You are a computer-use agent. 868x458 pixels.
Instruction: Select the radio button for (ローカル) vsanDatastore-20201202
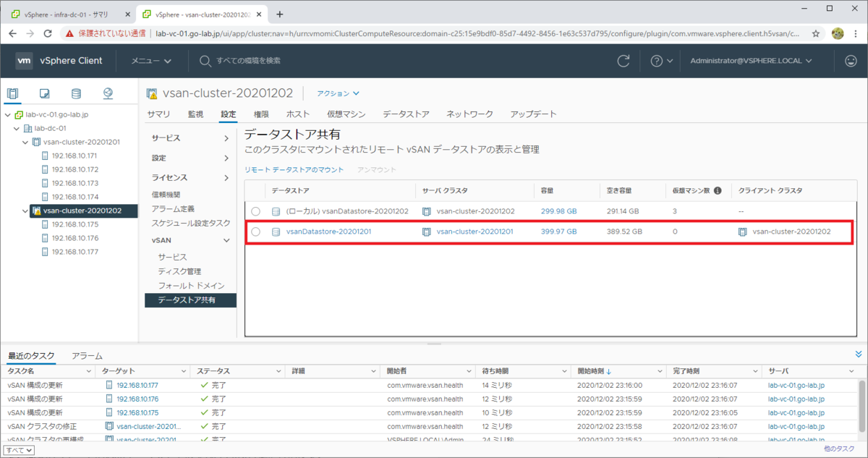(x=256, y=211)
